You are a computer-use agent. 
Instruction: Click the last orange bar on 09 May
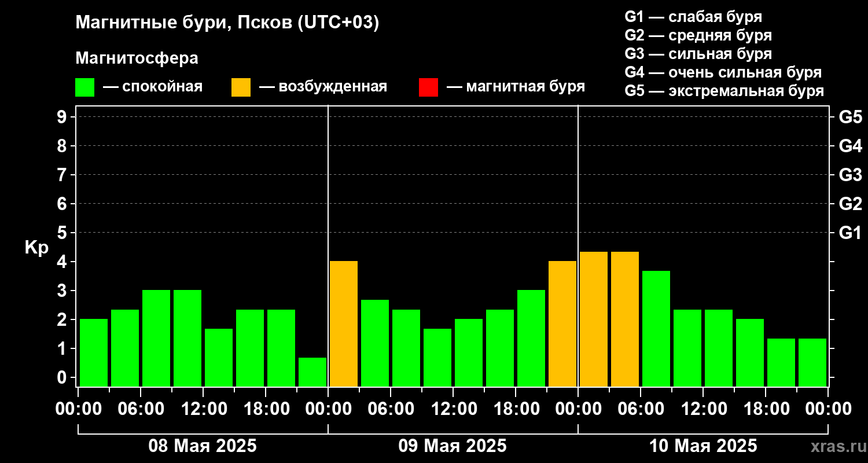click(x=562, y=324)
